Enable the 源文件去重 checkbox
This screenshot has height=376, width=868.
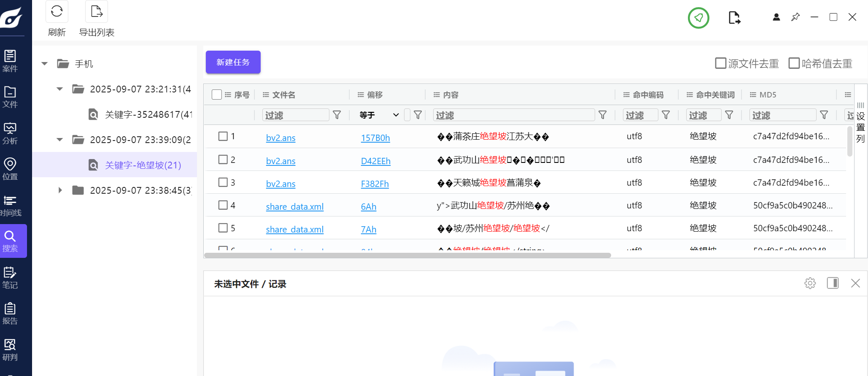tap(721, 63)
